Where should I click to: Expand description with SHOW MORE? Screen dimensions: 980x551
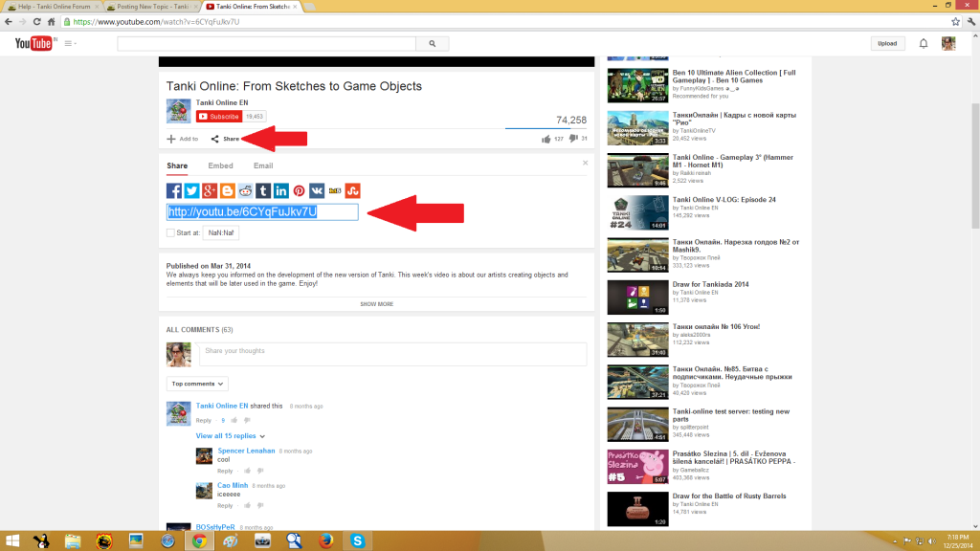376,304
